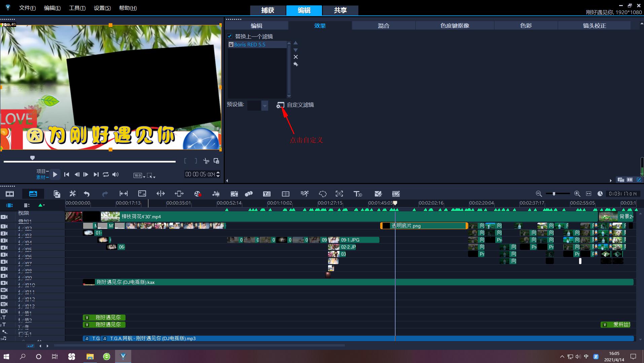Switch to Storyboard view
The height and width of the screenshot is (363, 644).
click(x=10, y=194)
